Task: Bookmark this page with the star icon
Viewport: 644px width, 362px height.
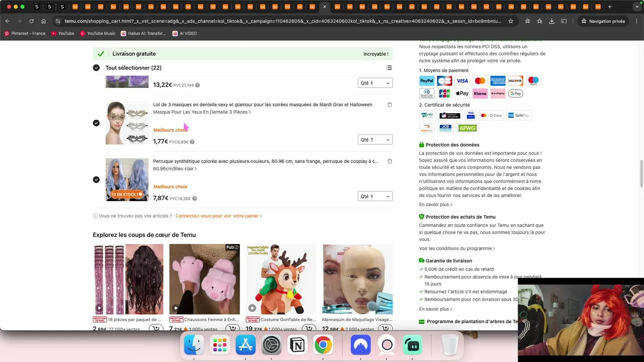Action: pyautogui.click(x=511, y=21)
